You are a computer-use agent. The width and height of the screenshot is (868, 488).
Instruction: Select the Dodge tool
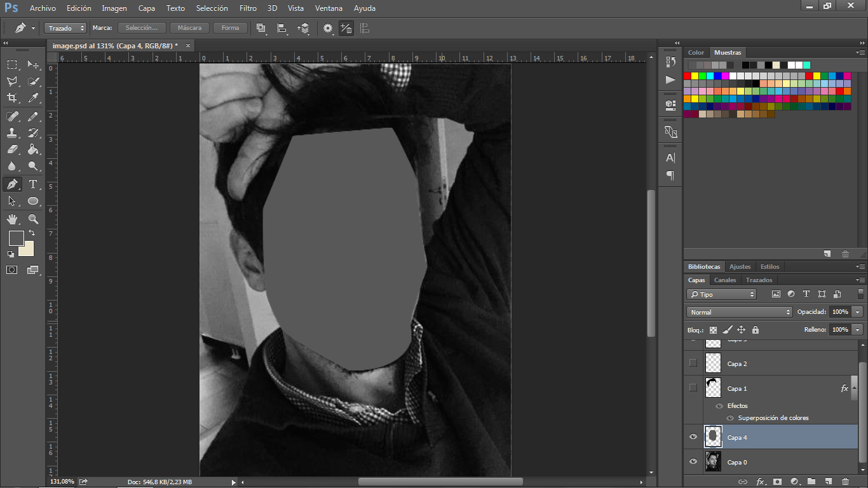(33, 166)
